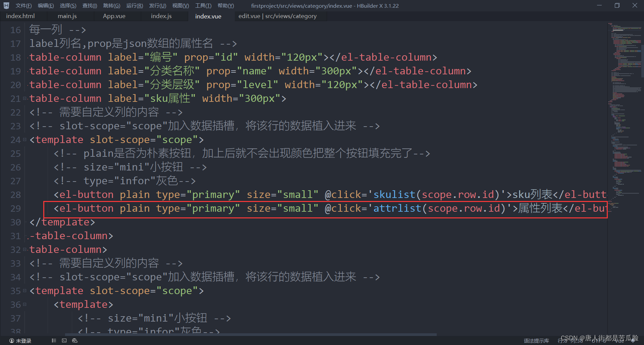
Task: Switch to the main.js tab
Action: 67,16
